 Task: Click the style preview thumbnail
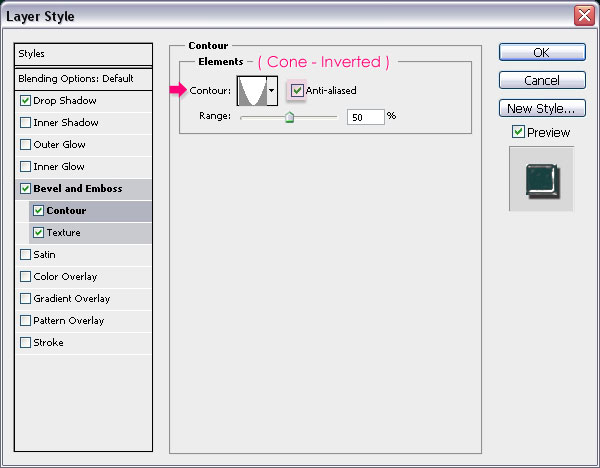(541, 179)
